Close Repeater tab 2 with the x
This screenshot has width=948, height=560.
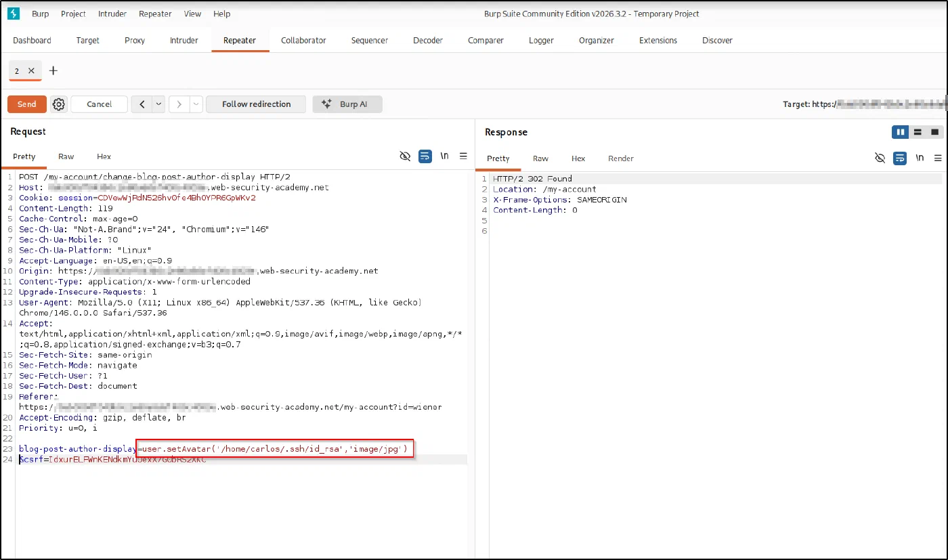pos(31,70)
